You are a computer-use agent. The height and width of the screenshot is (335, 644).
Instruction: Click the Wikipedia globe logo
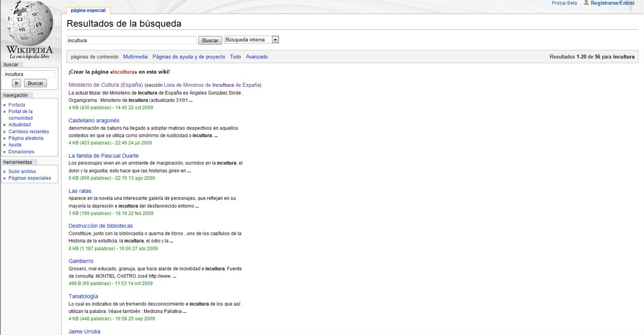(29, 29)
